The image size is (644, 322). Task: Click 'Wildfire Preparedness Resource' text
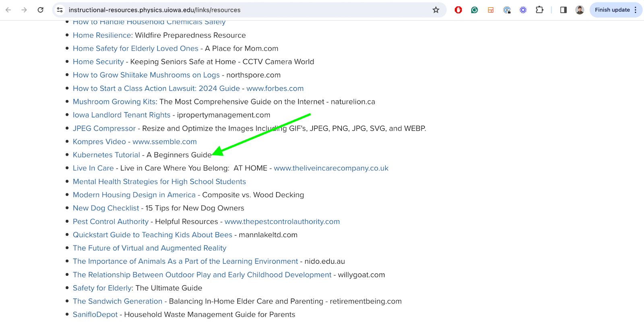pos(190,35)
